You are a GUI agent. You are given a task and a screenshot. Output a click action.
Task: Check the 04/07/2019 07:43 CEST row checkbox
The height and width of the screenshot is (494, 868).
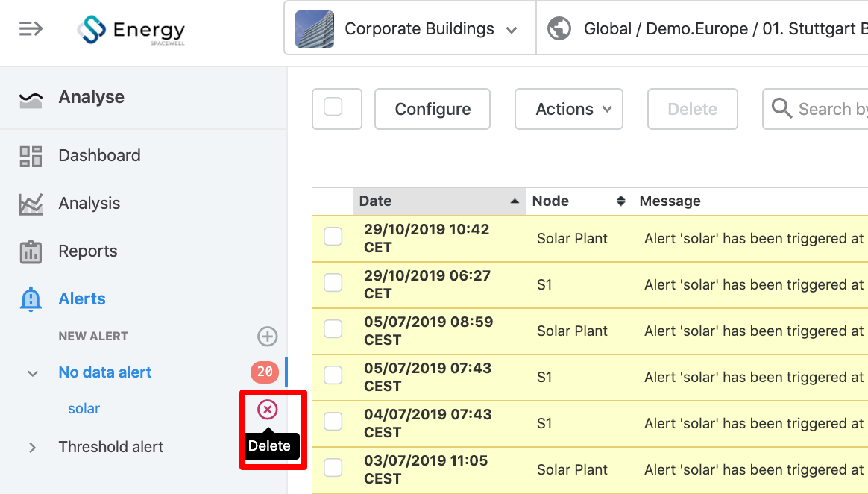point(333,422)
